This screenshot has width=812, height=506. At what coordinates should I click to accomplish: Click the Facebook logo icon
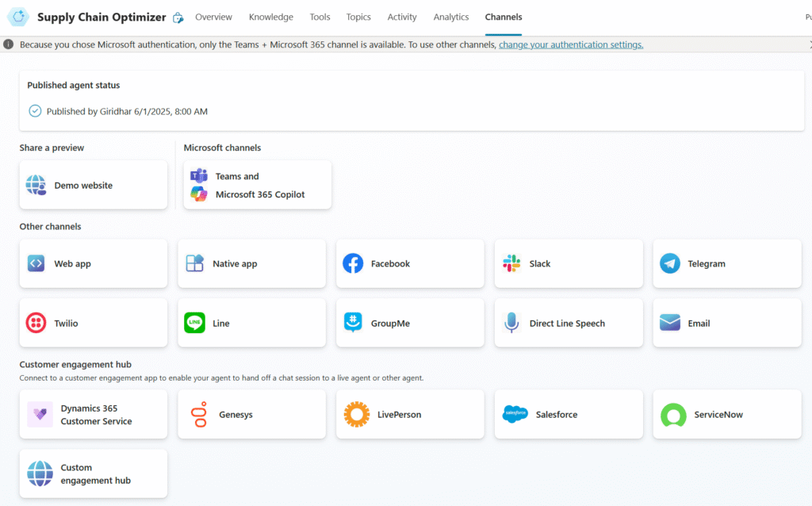[x=353, y=263]
